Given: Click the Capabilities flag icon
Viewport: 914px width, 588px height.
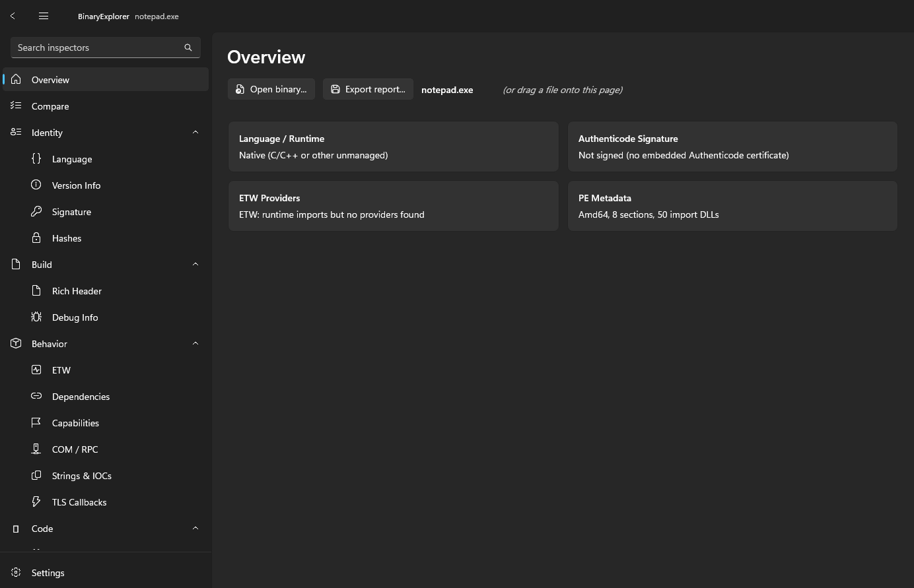Looking at the screenshot, I should (36, 422).
